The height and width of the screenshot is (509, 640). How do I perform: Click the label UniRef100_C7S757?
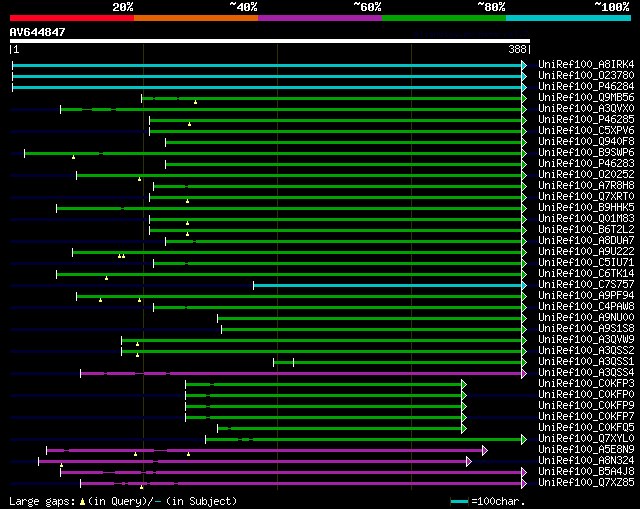(x=586, y=285)
